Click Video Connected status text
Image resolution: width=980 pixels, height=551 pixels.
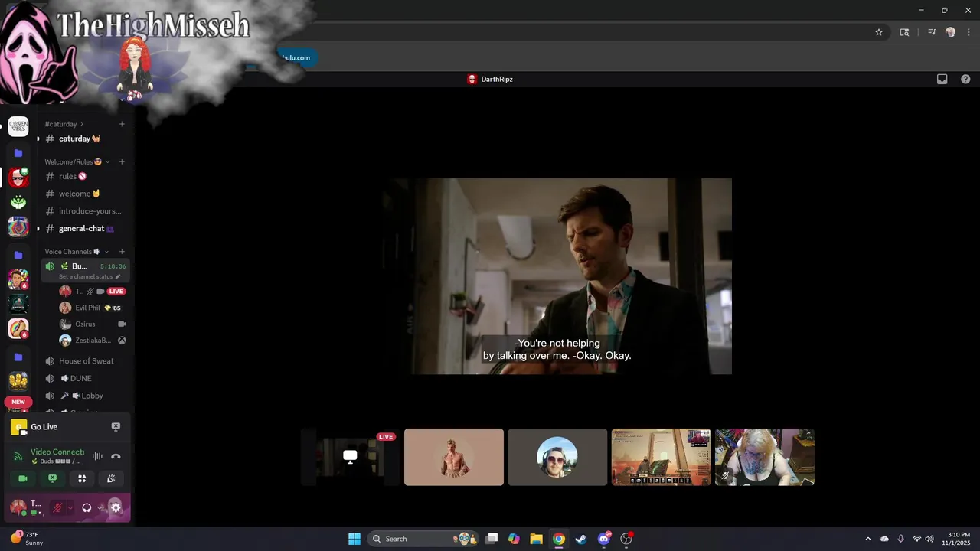[x=57, y=452]
